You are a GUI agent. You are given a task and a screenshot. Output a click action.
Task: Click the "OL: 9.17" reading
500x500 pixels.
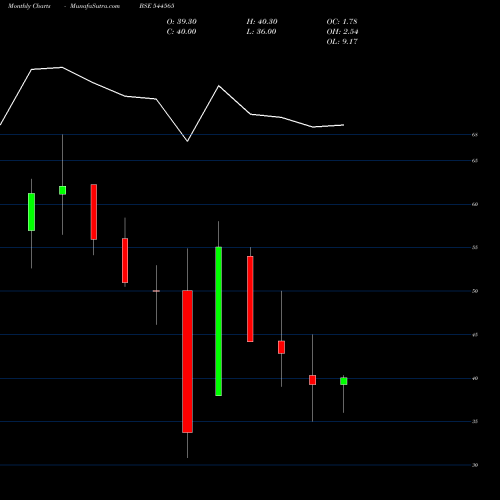point(342,42)
